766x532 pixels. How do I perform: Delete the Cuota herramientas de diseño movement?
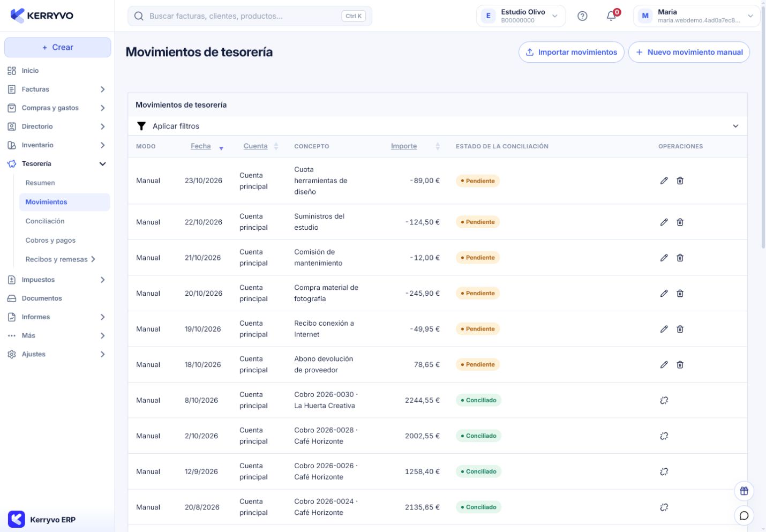680,181
